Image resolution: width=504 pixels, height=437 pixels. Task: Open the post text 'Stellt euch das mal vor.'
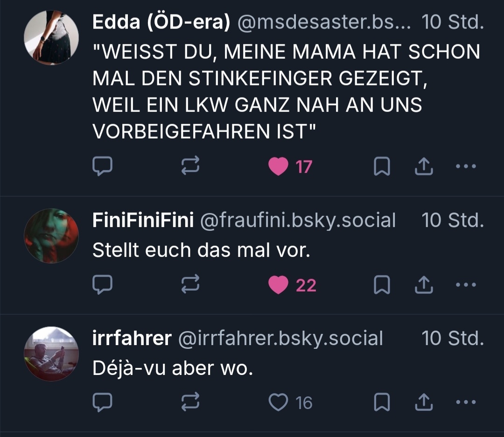click(201, 251)
